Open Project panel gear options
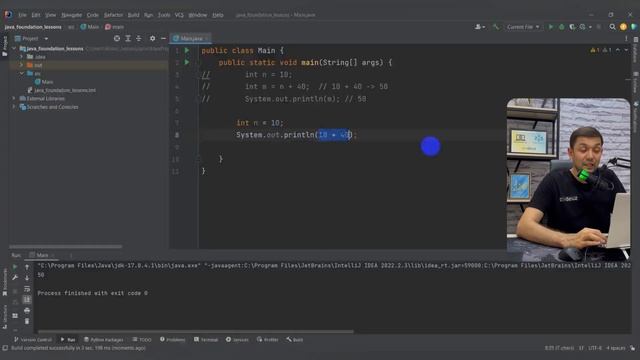This screenshot has height=360, width=640. 152,38
